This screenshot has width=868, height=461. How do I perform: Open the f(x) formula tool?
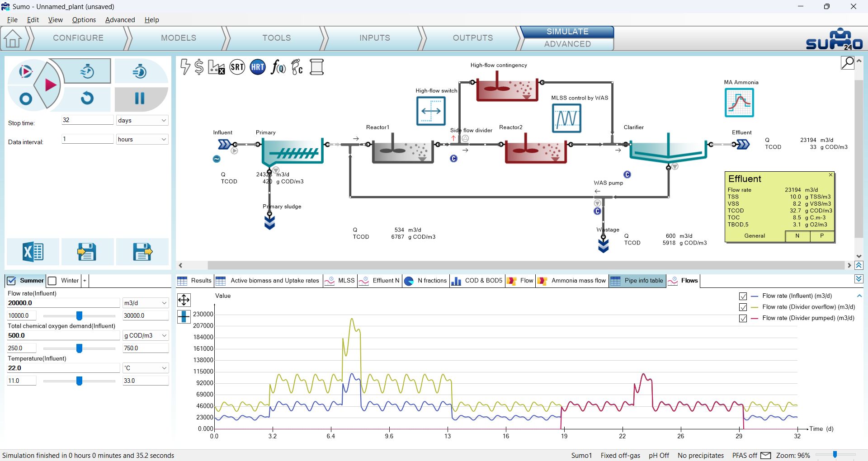point(278,67)
